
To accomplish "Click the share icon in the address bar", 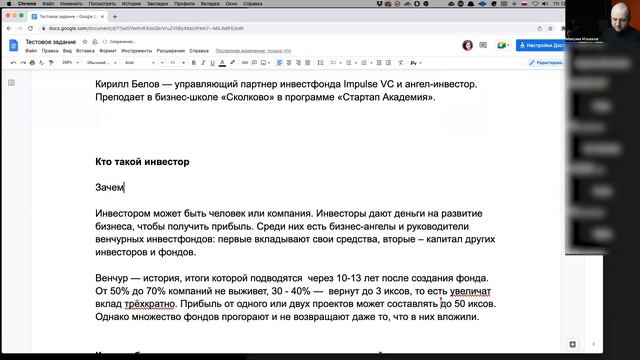I will pyautogui.click(x=540, y=29).
